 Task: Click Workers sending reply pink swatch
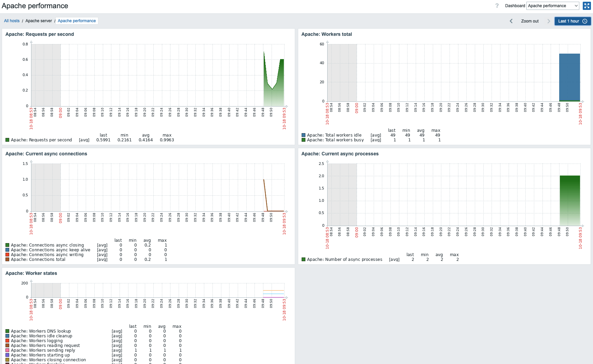tap(7, 350)
